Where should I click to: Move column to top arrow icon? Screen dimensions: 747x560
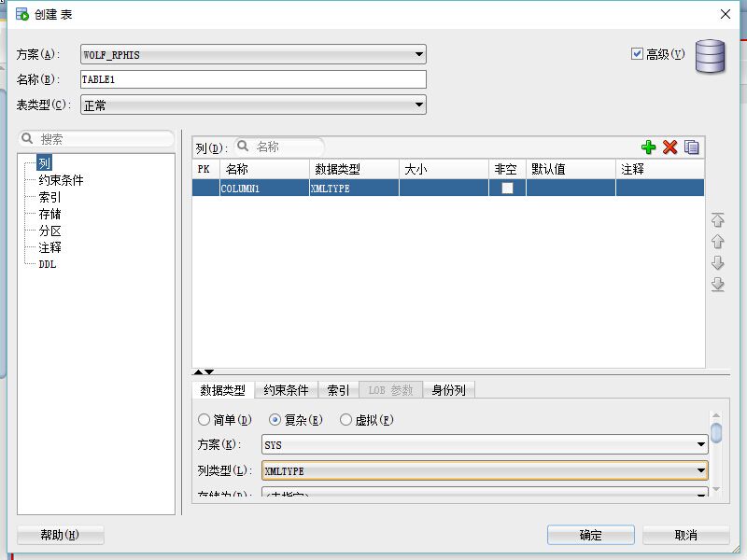click(x=717, y=219)
